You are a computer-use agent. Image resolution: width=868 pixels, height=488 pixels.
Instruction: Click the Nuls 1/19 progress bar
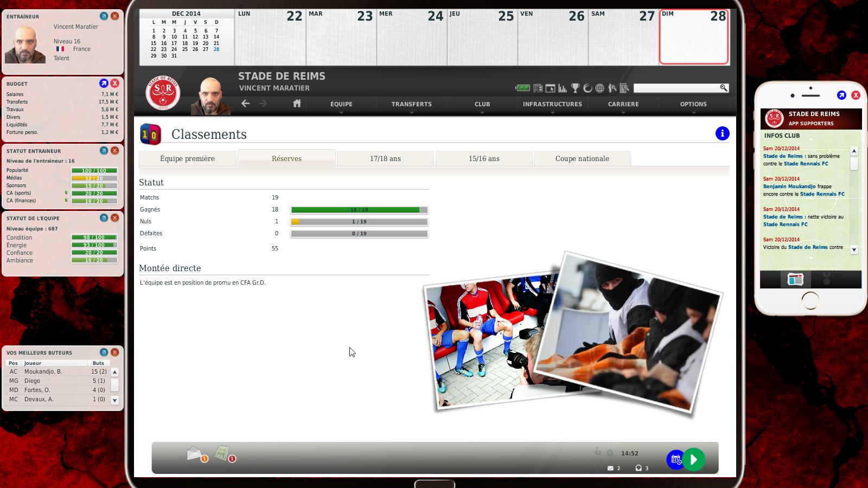359,221
